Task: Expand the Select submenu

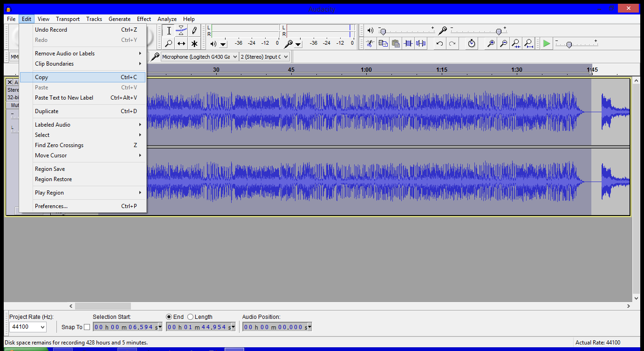Action: click(83, 135)
